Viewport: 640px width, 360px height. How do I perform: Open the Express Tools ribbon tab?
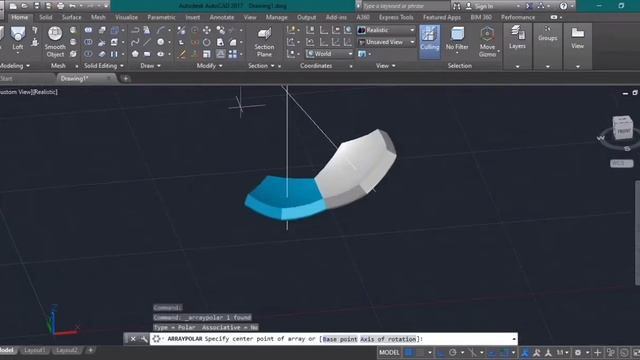(396, 17)
